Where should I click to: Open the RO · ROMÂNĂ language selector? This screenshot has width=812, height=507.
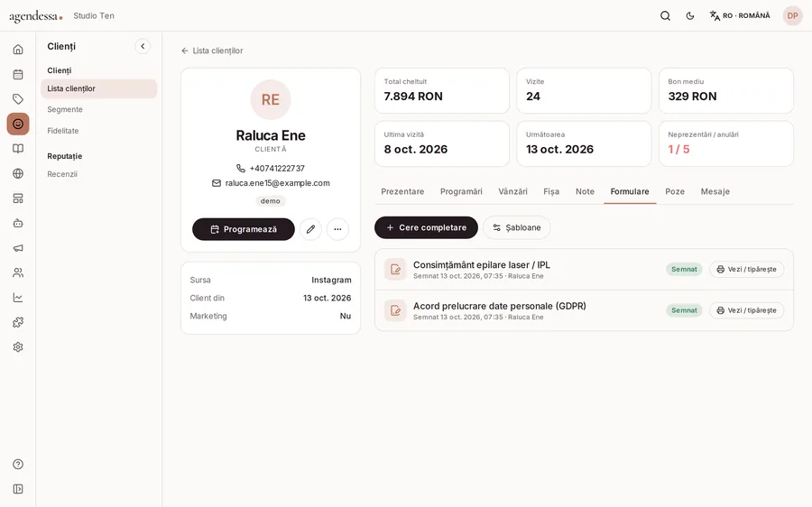pyautogui.click(x=740, y=16)
